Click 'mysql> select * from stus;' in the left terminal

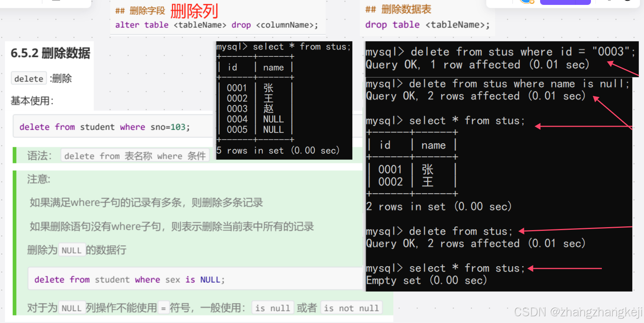[283, 47]
